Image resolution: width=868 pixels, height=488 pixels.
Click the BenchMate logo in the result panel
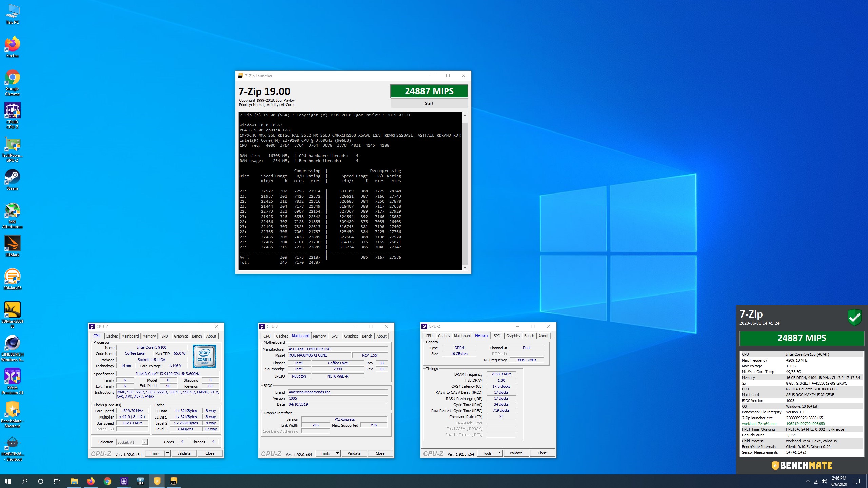pos(802,465)
